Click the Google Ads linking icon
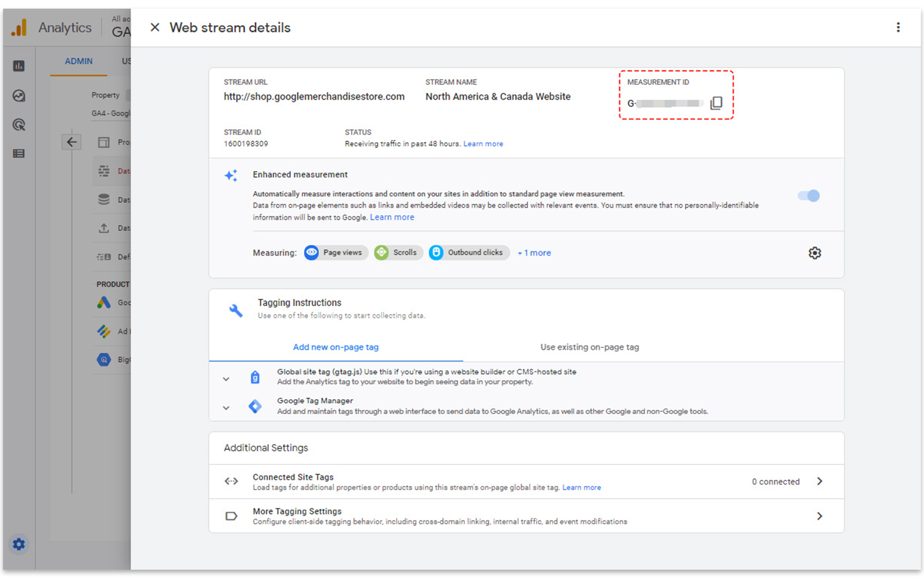The height and width of the screenshot is (579, 924). point(104,302)
